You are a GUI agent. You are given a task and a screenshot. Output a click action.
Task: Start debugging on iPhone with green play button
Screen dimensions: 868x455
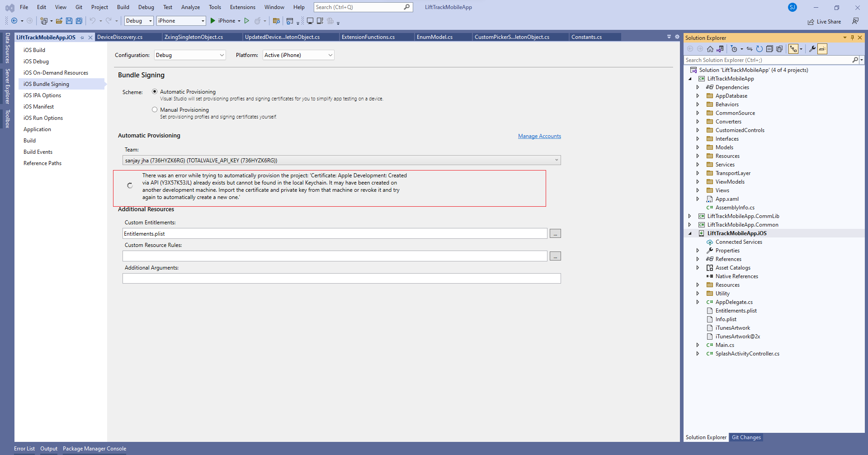click(212, 21)
